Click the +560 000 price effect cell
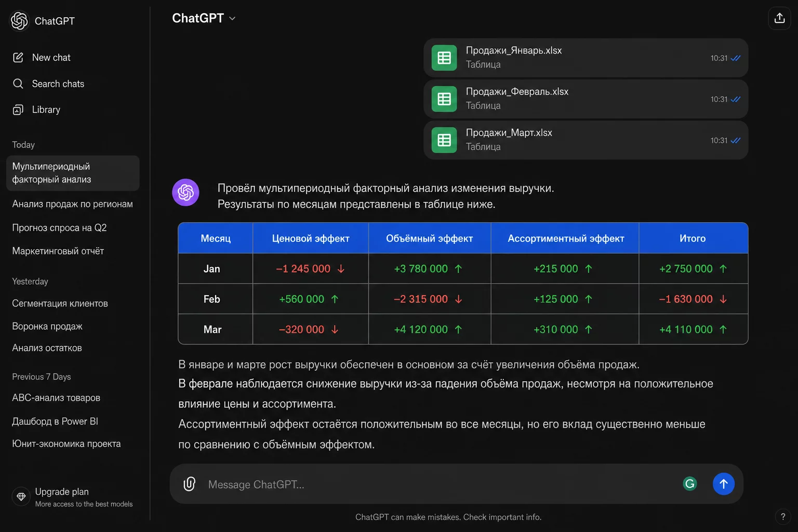The width and height of the screenshot is (798, 532). tap(311, 299)
